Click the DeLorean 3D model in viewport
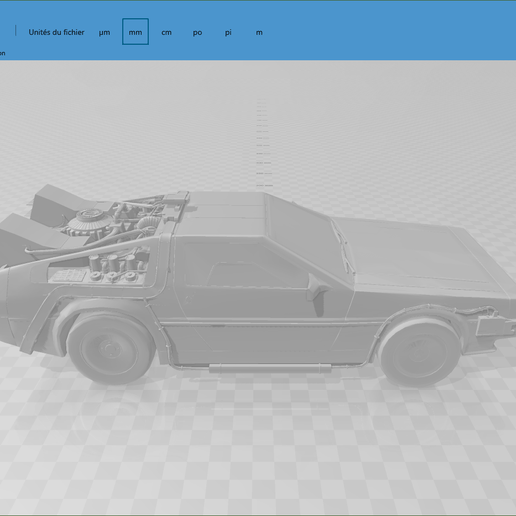 [258, 287]
